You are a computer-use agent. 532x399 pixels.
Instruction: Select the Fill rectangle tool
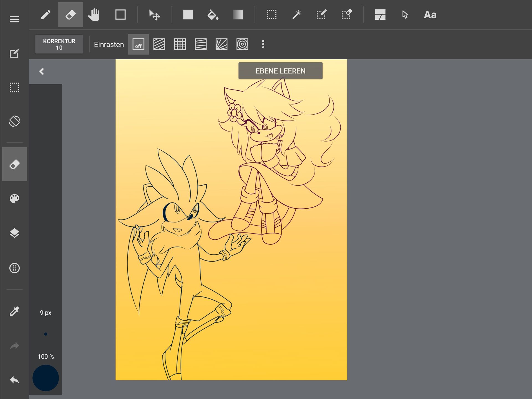click(x=188, y=15)
